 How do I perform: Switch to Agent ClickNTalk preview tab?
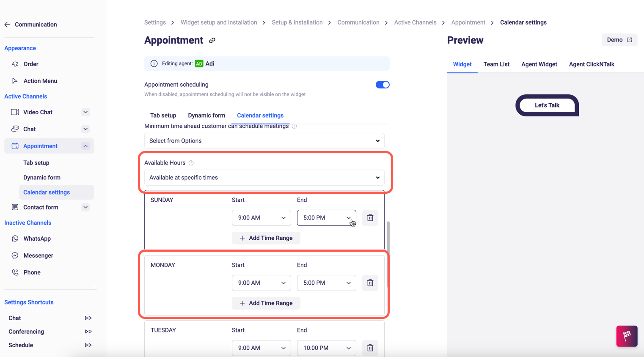(x=592, y=64)
